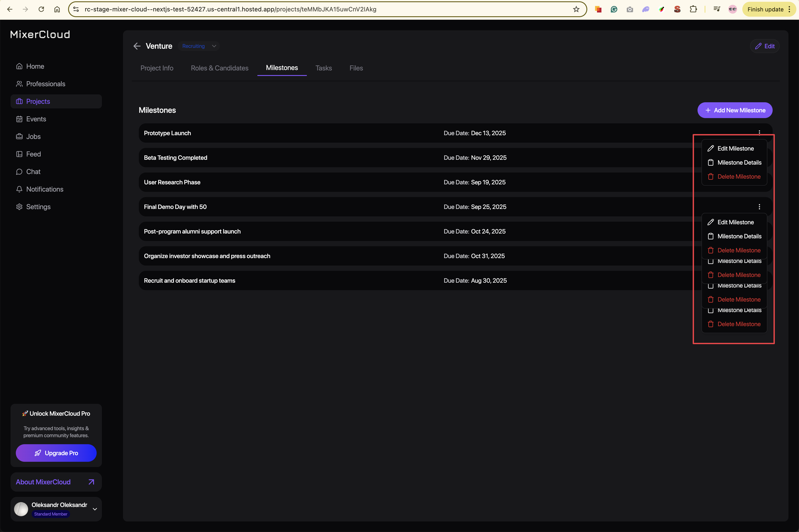
Task: Click back arrow next to Venture
Action: [137, 46]
